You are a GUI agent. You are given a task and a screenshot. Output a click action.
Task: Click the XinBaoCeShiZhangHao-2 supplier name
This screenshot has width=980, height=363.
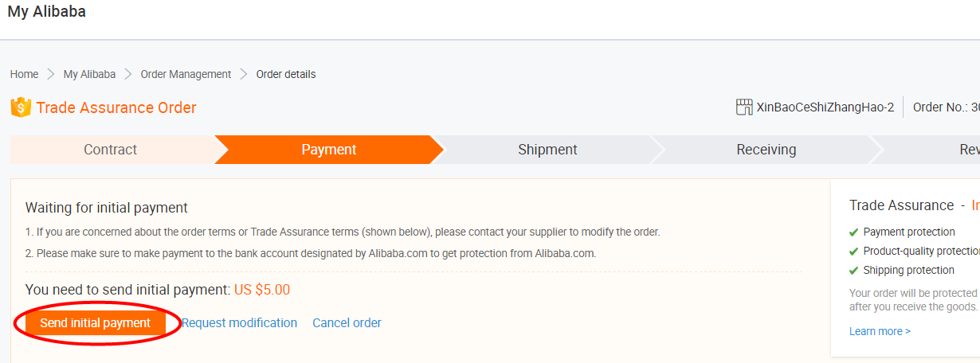825,107
